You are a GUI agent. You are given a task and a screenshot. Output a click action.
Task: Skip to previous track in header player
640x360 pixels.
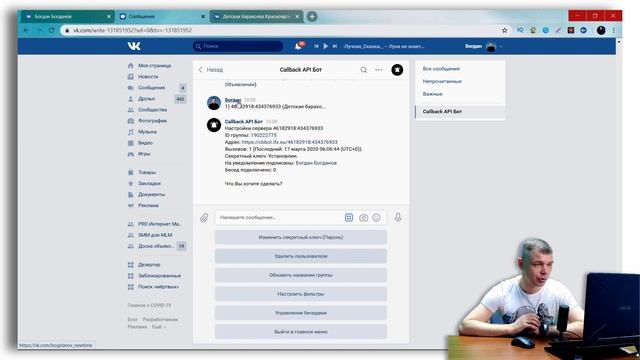(316, 47)
